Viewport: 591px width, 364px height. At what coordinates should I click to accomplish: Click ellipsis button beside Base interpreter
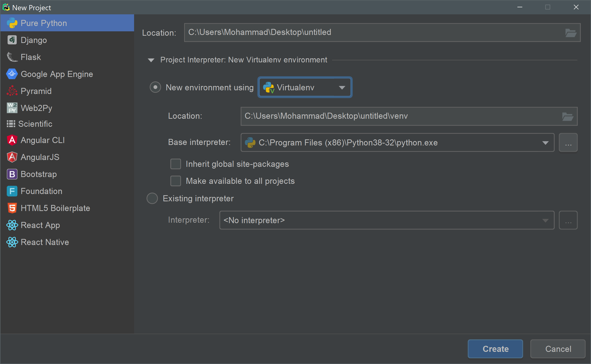tap(568, 143)
